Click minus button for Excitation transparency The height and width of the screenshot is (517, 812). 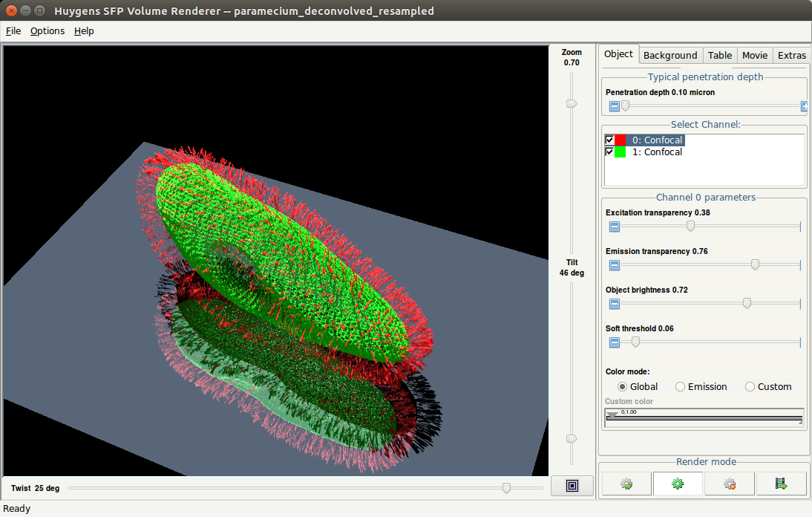pyautogui.click(x=615, y=227)
